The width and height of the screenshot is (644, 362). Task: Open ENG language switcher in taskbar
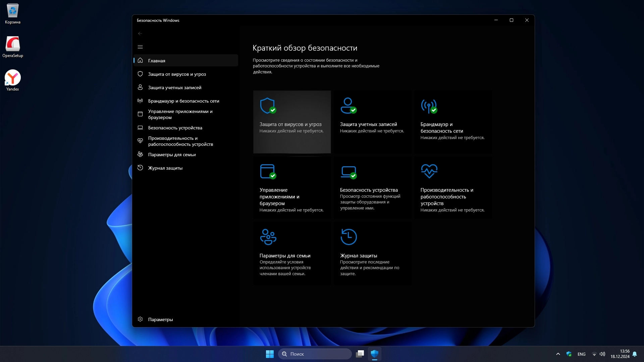tap(581, 354)
